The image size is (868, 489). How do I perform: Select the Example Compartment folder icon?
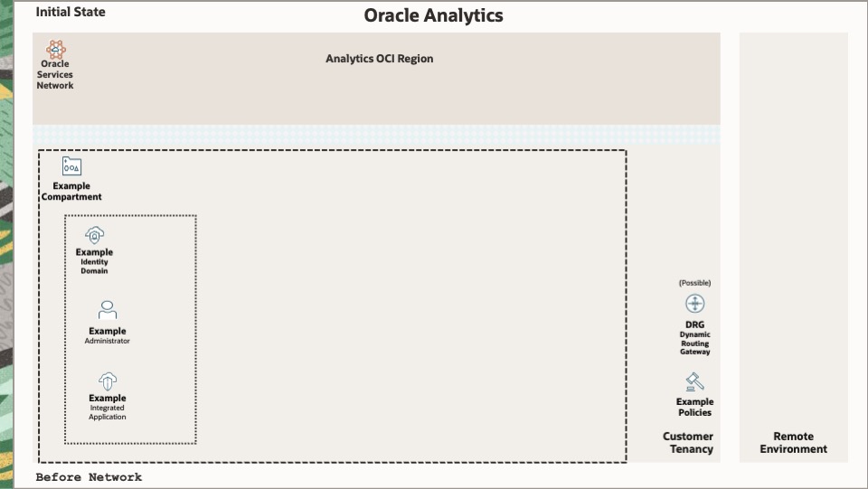71,166
